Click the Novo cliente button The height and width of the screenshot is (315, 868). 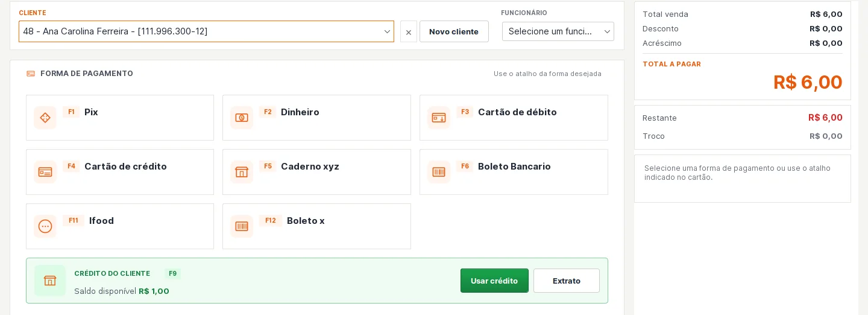[454, 31]
